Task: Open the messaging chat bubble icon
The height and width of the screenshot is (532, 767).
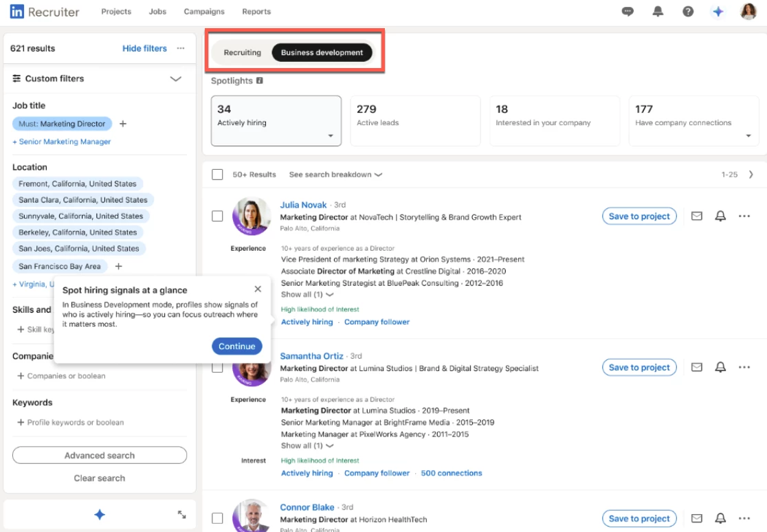Action: tap(627, 11)
